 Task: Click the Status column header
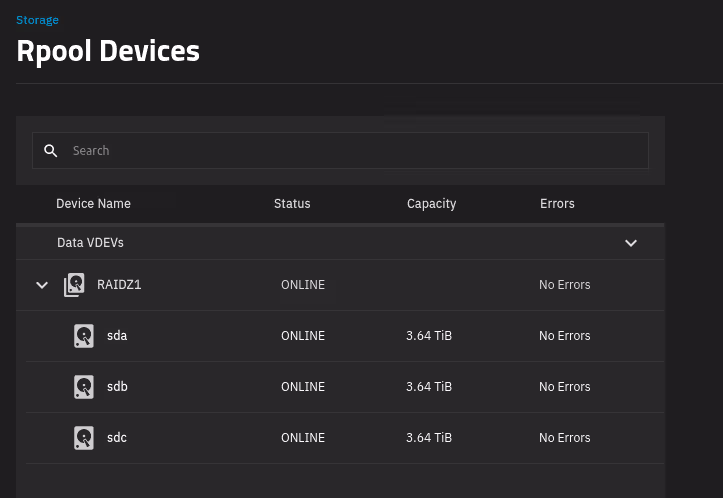coord(292,204)
